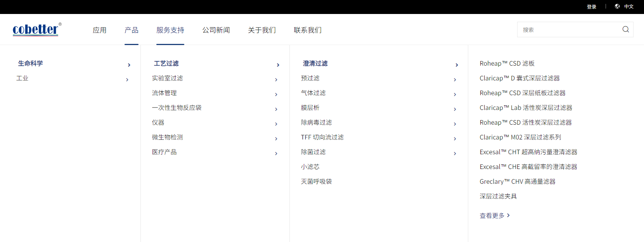
Task: Open the 产品 navigation menu
Action: click(x=132, y=30)
